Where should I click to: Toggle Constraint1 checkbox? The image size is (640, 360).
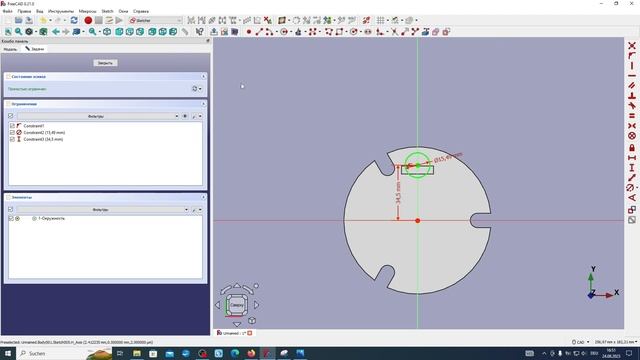tap(12, 126)
